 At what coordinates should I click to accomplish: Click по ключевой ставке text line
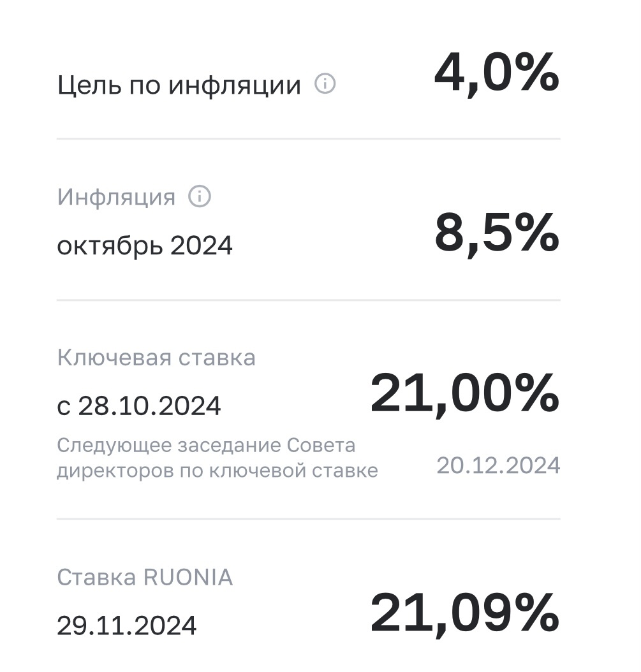pyautogui.click(x=279, y=471)
